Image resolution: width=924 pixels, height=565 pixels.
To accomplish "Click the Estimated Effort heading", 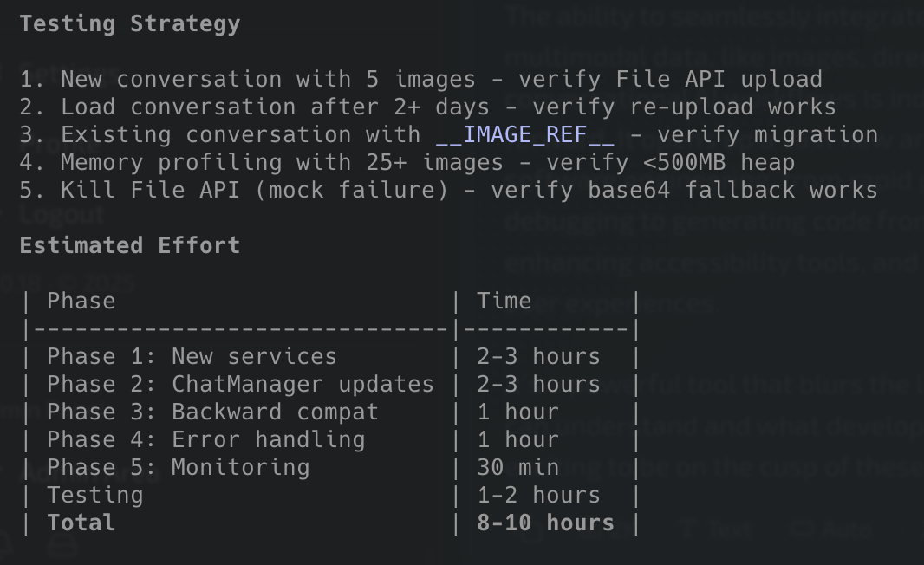I will coord(130,245).
